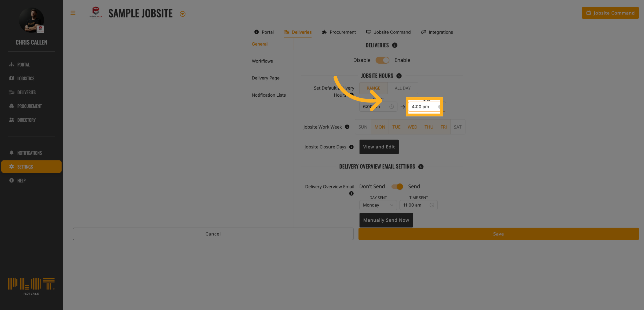Viewport: 644px width, 310px height.
Task: Expand the Sample Jobsite selector dropdown
Action: [x=182, y=14]
